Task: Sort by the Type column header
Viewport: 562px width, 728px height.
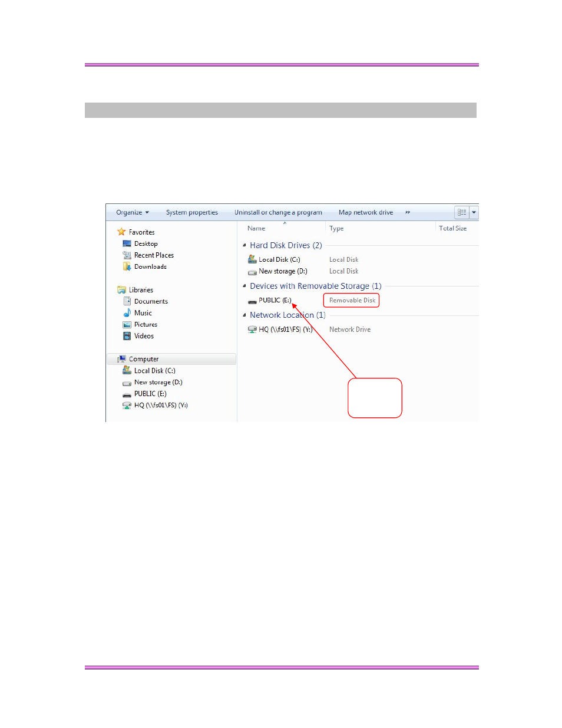Action: pyautogui.click(x=336, y=229)
